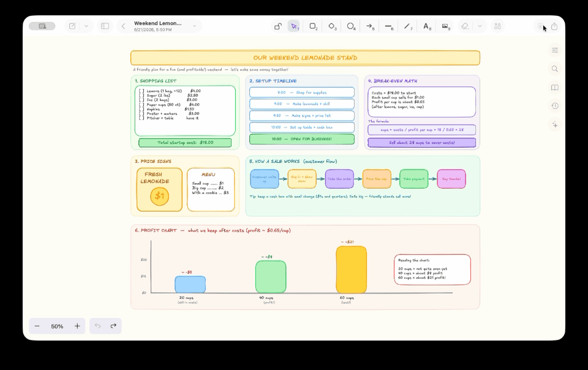
Task: Click the '10:00 — Set up table + cash box' box
Action: tap(302, 127)
